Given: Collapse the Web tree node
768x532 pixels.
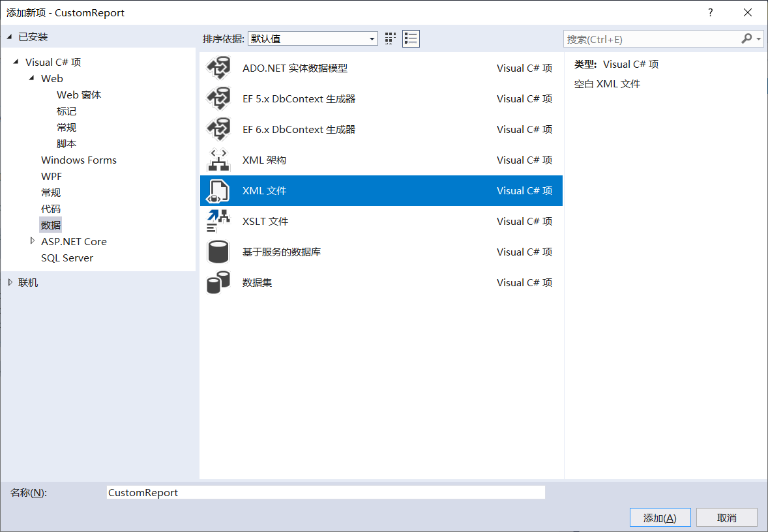Looking at the screenshot, I should 31,78.
